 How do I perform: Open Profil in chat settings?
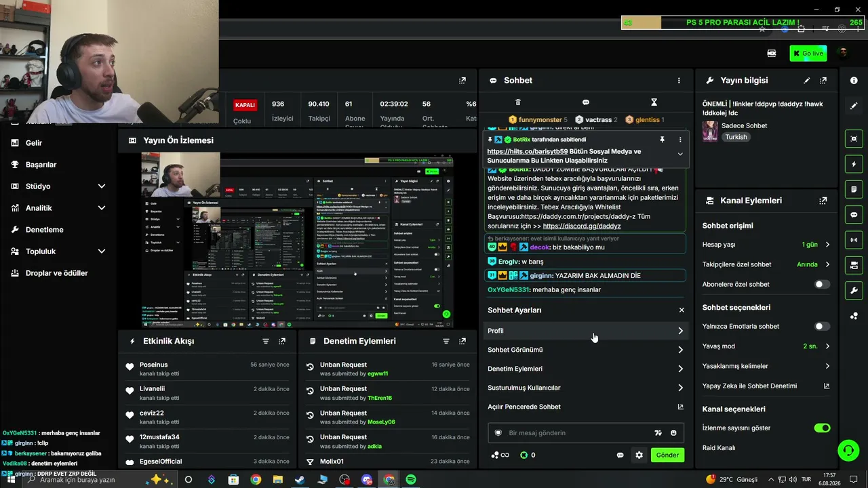[x=586, y=331]
